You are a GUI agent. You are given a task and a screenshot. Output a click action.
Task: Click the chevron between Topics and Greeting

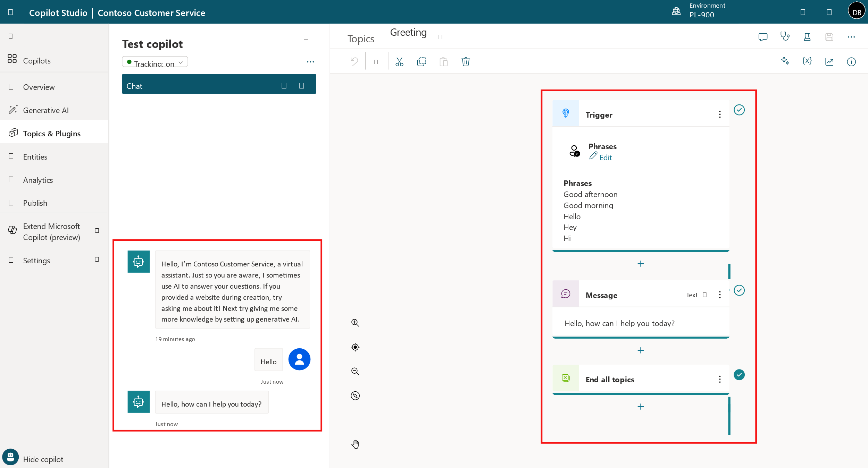(382, 37)
